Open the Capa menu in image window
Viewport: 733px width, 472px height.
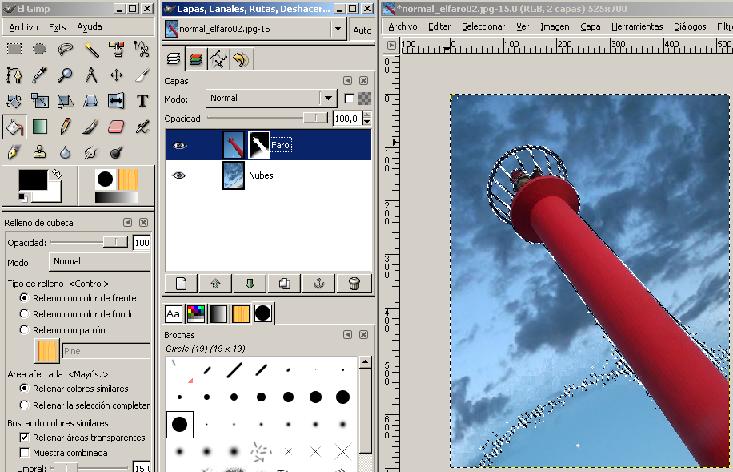(590, 27)
